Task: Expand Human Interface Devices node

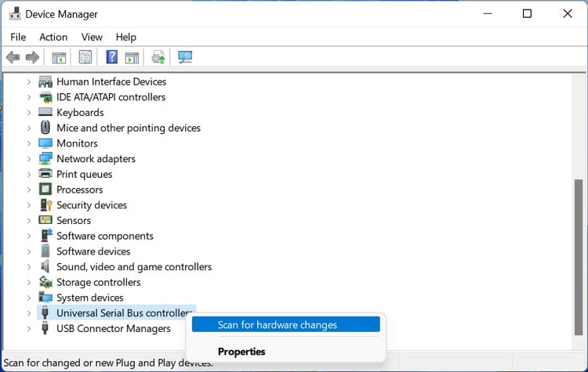Action: [x=29, y=81]
